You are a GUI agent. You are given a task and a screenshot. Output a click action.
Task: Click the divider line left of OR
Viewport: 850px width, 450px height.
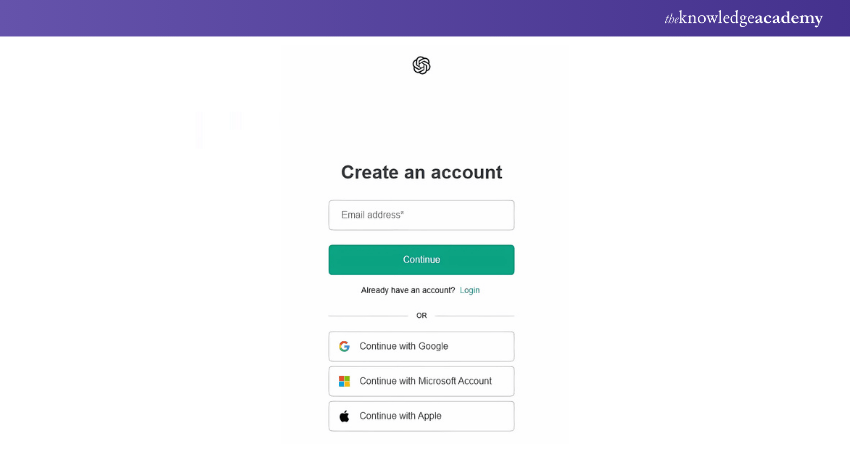coord(367,316)
